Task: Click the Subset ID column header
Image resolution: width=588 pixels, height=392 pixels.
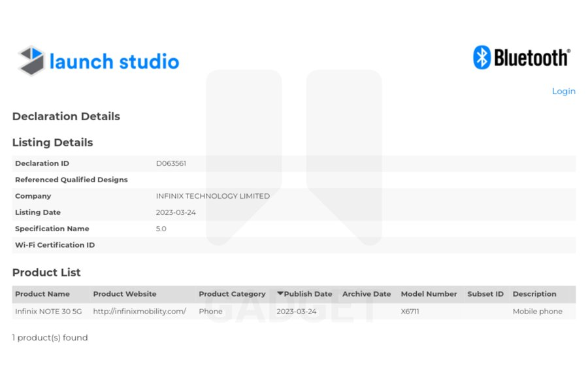Action: [x=485, y=294]
